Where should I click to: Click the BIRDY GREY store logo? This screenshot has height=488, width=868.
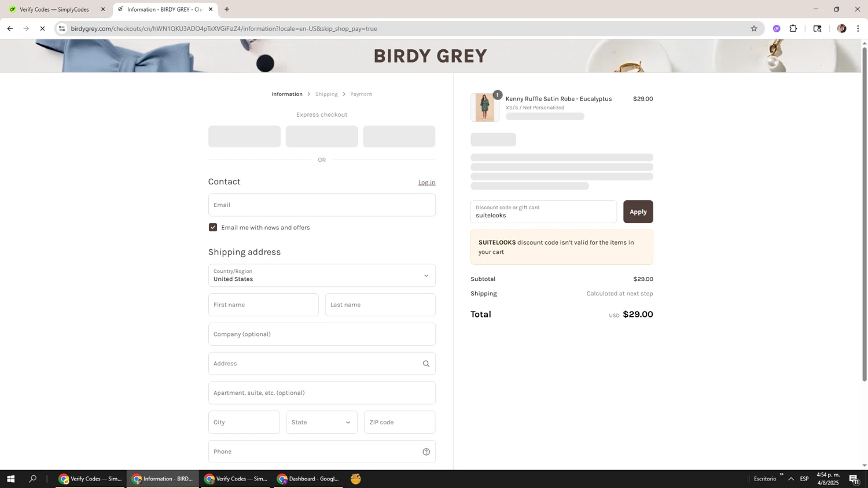[430, 56]
